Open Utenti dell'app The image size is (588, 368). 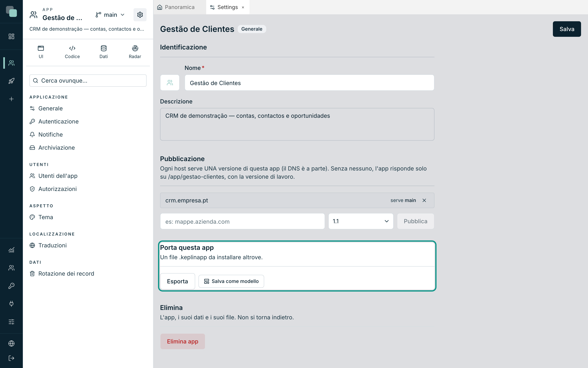[53, 176]
